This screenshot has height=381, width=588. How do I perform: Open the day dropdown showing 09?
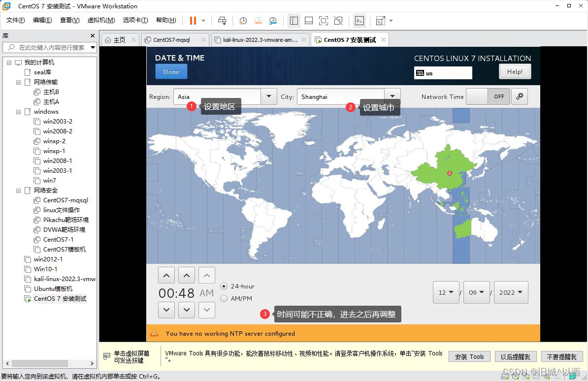pyautogui.click(x=477, y=292)
